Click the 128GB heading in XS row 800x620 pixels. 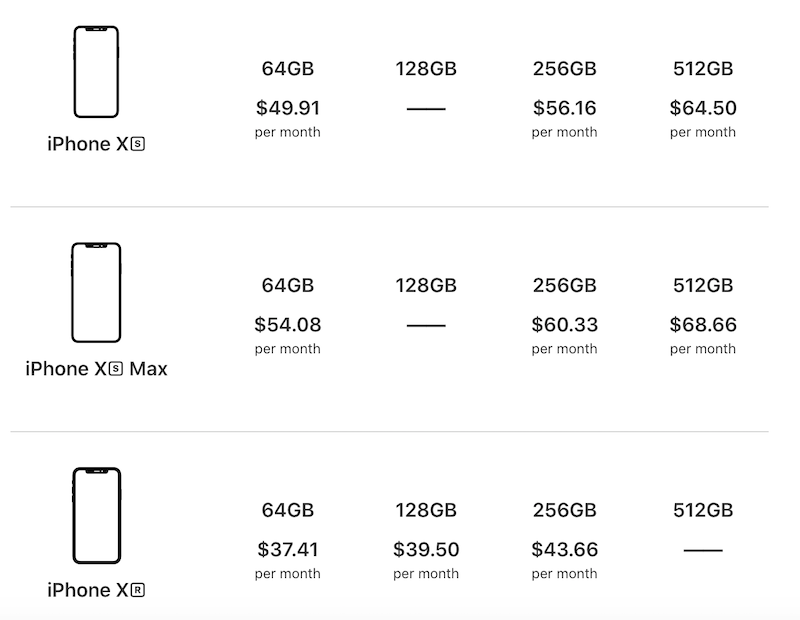point(426,68)
